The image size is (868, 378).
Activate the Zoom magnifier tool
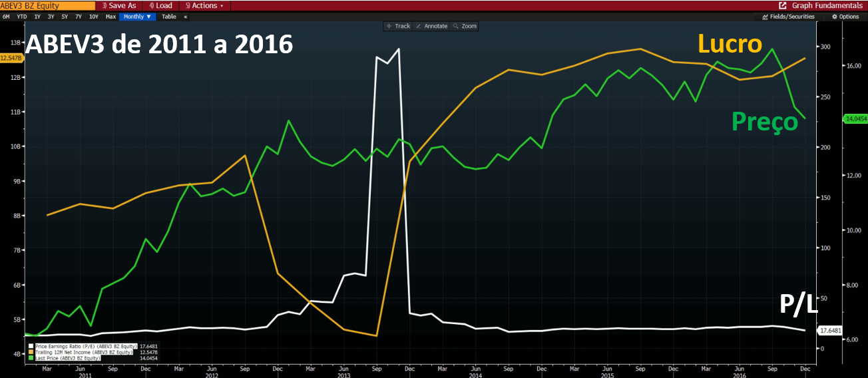point(465,26)
